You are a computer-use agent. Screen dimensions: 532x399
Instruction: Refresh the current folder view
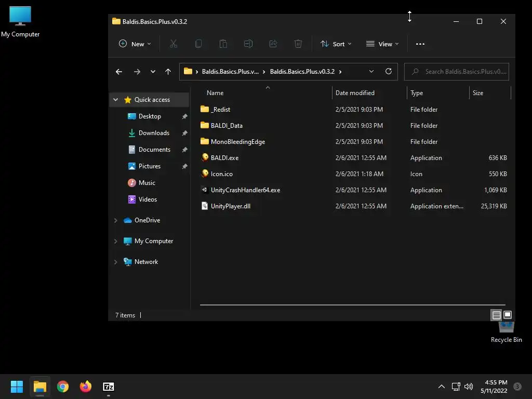pos(389,71)
